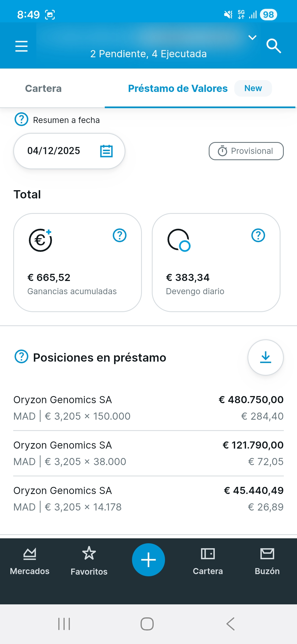Select the Préstamo de Valores tab

point(178,88)
